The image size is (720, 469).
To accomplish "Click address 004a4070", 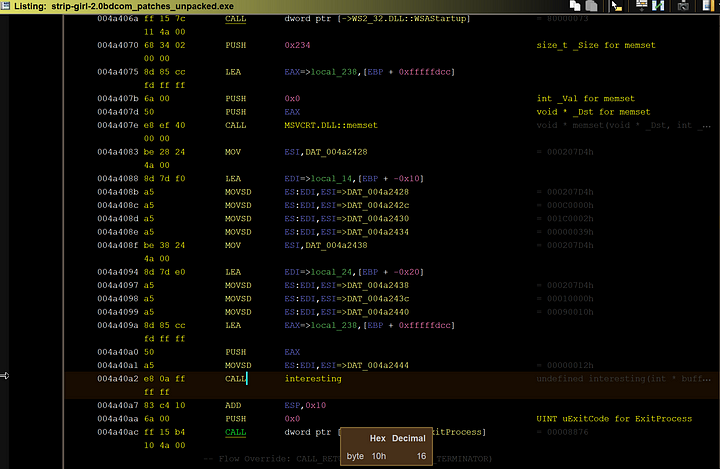I will coord(118,45).
